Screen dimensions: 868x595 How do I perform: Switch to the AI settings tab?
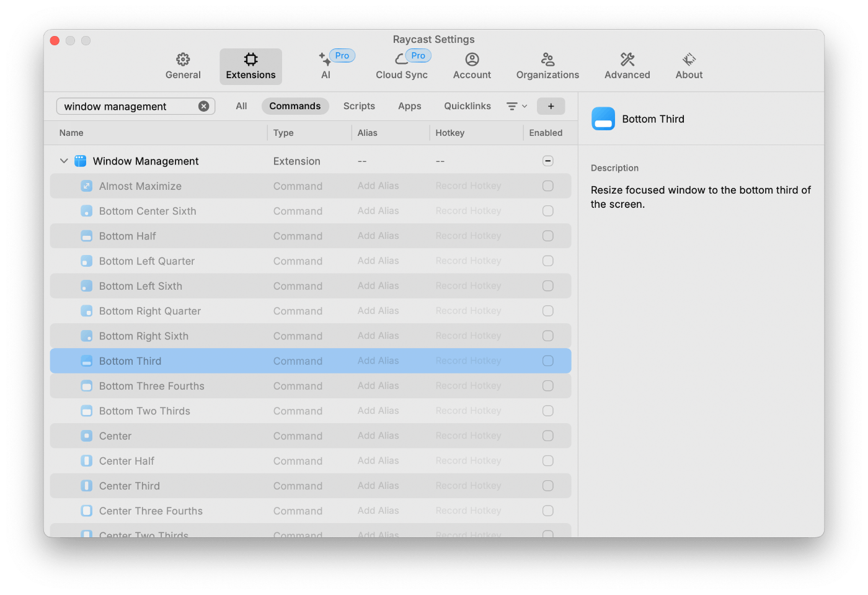326,66
